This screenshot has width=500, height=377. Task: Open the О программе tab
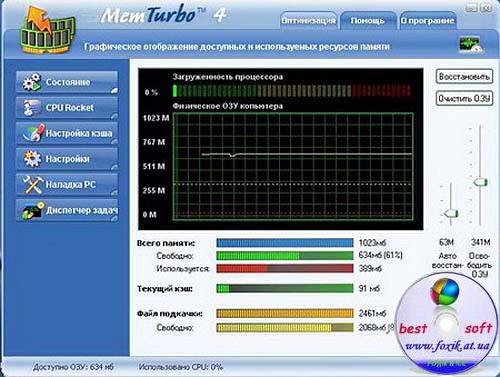pyautogui.click(x=428, y=21)
